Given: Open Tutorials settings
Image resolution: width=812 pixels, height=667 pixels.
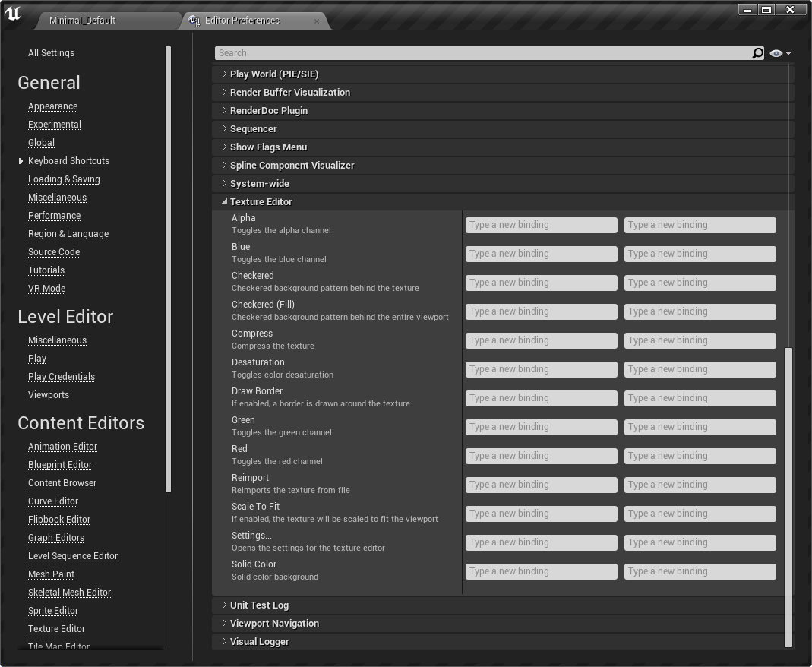Looking at the screenshot, I should click(x=46, y=270).
